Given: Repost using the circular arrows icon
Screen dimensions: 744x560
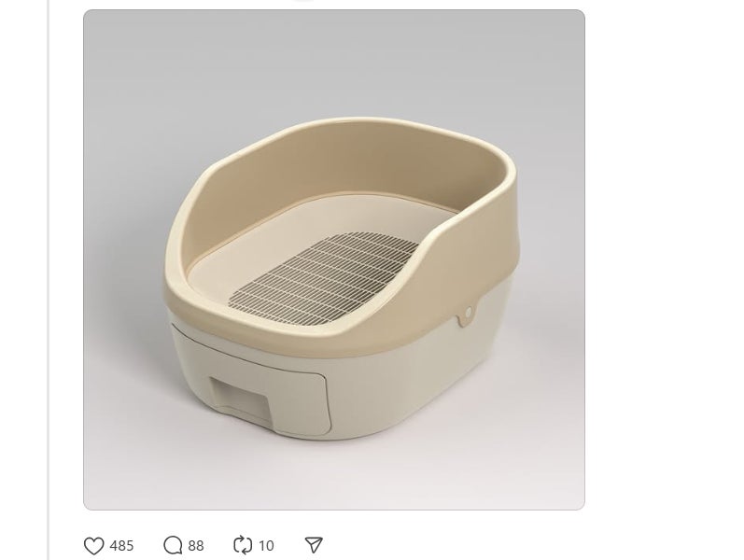Looking at the screenshot, I should click(243, 545).
